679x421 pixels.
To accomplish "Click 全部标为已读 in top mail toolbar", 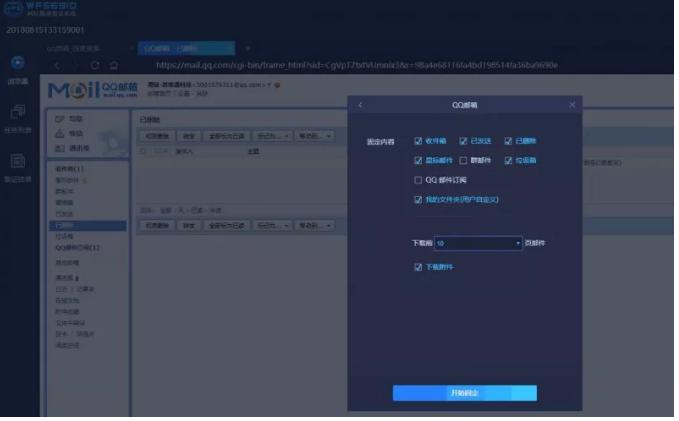I will (226, 136).
